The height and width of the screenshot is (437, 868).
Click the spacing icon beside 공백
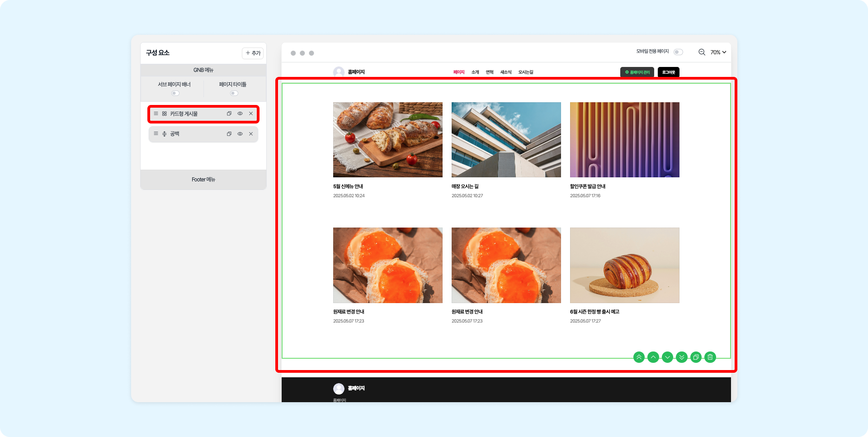pyautogui.click(x=165, y=134)
